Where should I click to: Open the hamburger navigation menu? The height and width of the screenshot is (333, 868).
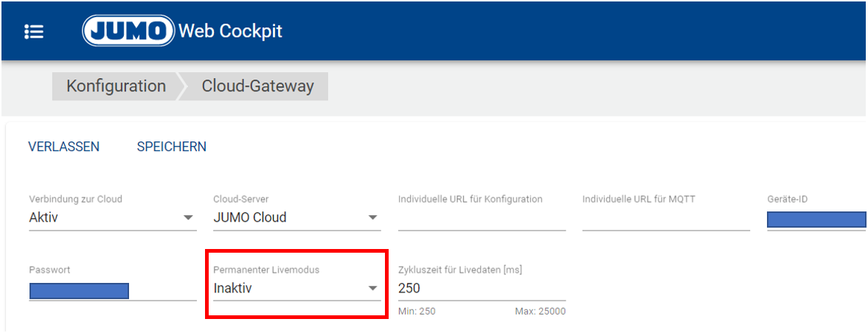[34, 32]
